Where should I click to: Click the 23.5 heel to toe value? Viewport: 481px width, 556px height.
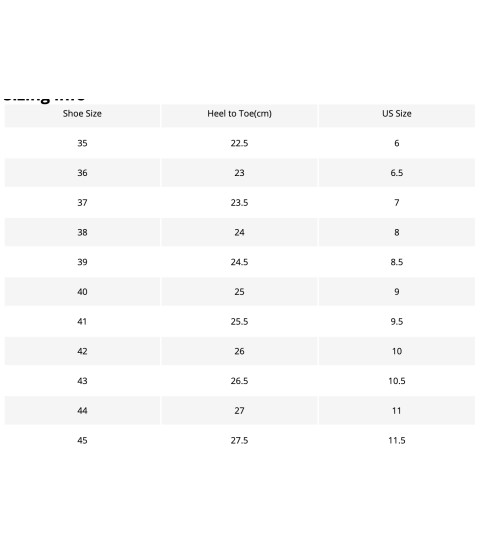coord(239,203)
